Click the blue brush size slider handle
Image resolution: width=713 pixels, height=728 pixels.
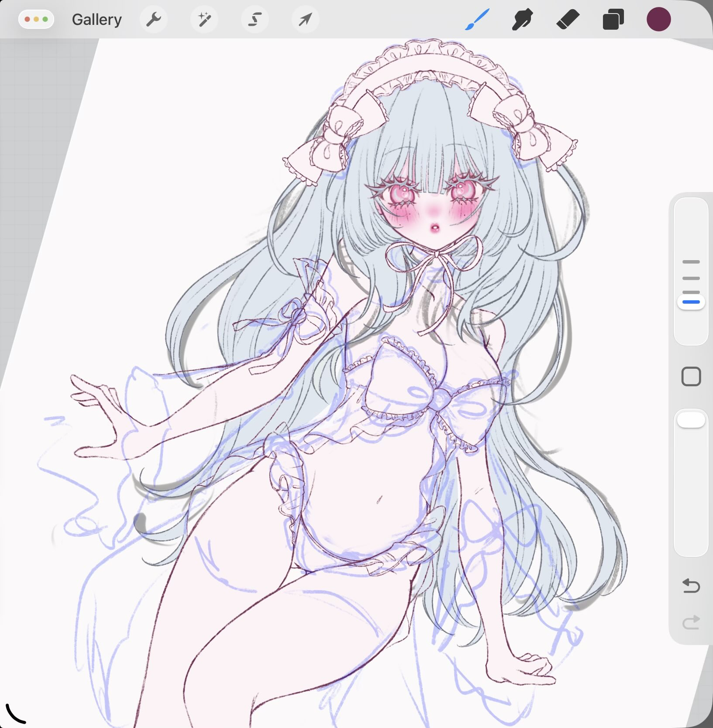tap(691, 302)
